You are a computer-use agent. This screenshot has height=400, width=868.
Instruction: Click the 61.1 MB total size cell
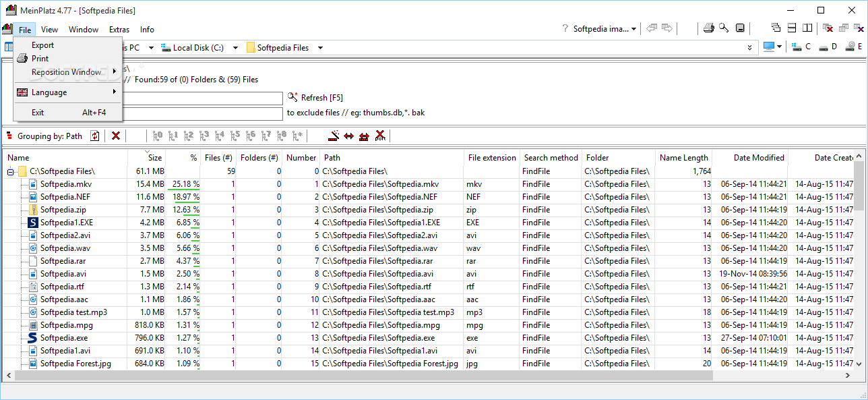pyautogui.click(x=146, y=171)
